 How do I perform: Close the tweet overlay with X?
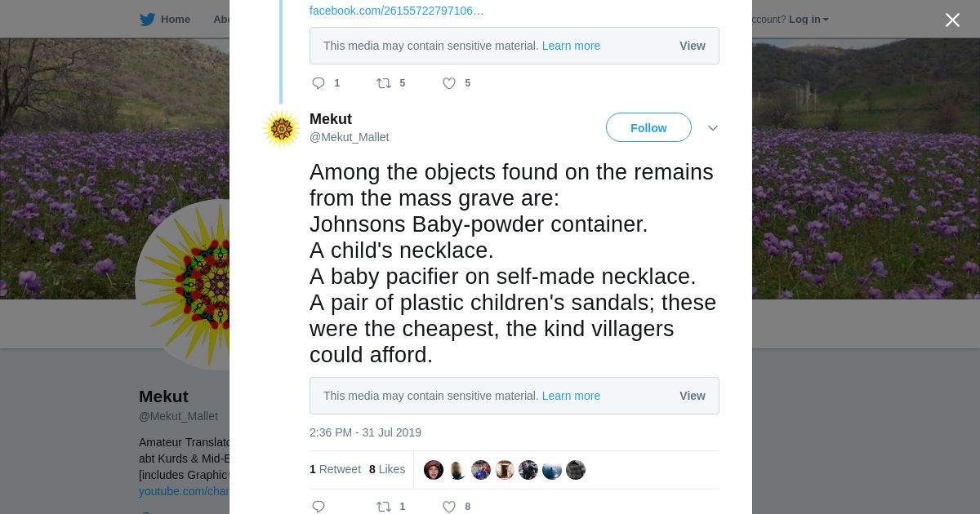[x=952, y=20]
